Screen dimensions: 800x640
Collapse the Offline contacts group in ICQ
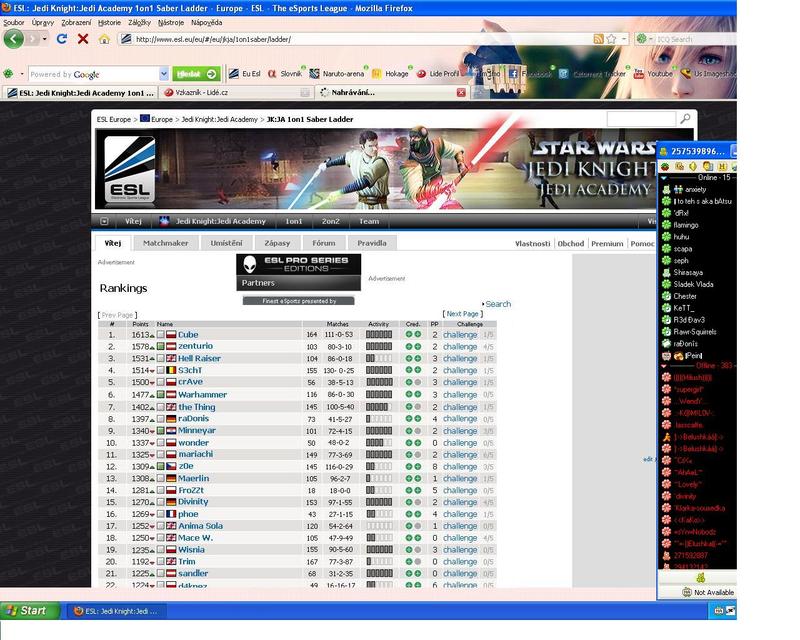pos(664,366)
